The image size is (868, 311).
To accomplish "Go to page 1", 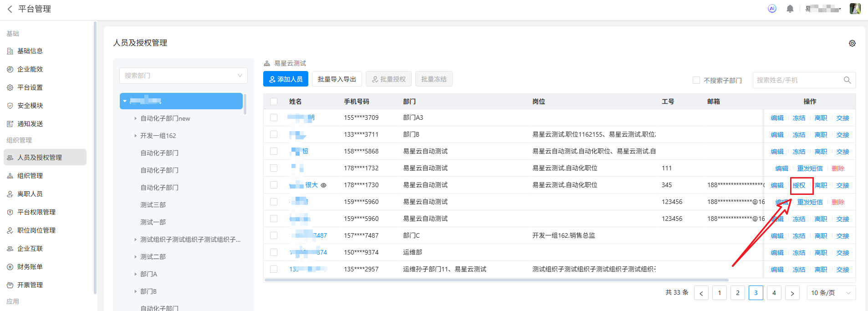I will click(x=720, y=293).
